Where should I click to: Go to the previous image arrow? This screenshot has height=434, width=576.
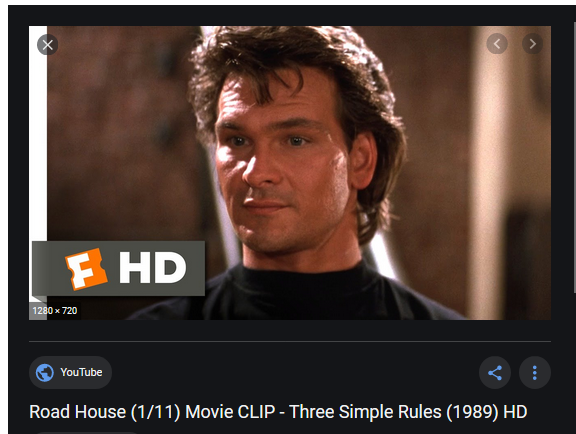point(497,44)
